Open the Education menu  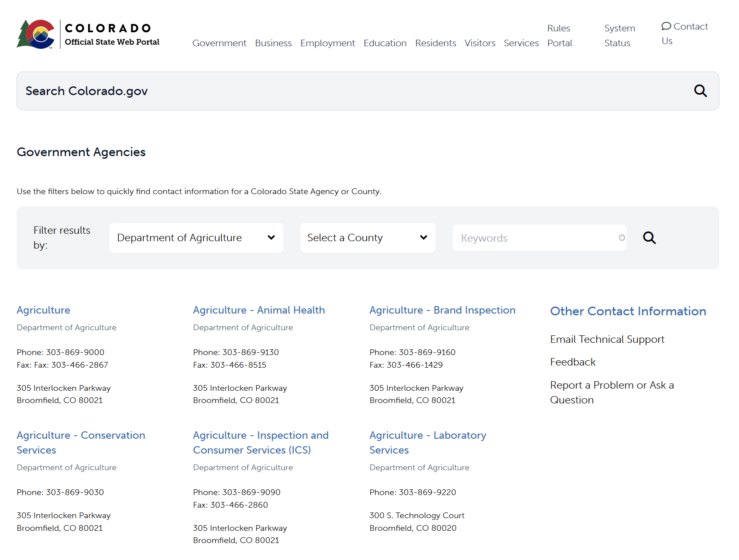coord(385,43)
